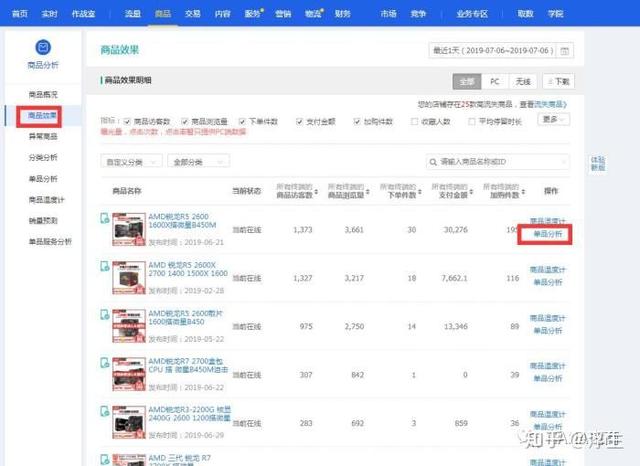The width and height of the screenshot is (640, 466).
Task: Check the 平均停留时长 metric checkbox
Action: pos(472,122)
